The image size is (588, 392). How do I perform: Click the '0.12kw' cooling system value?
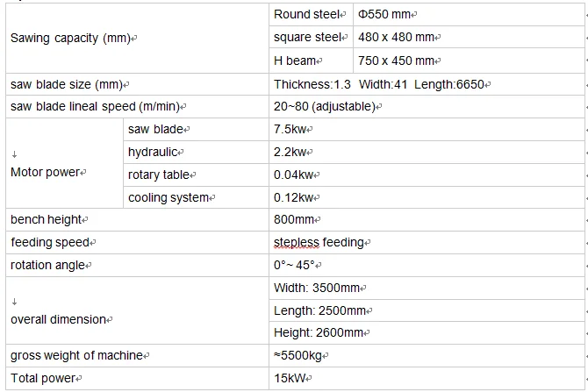point(295,198)
